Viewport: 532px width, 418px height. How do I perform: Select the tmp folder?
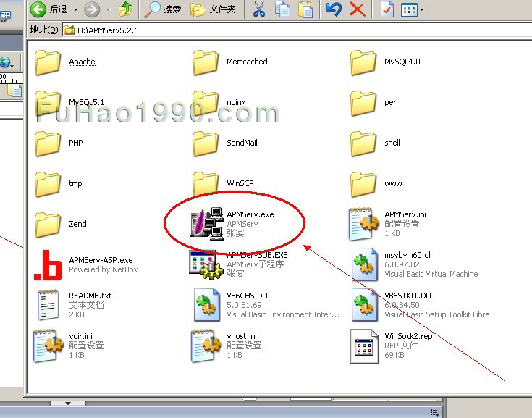coord(58,184)
